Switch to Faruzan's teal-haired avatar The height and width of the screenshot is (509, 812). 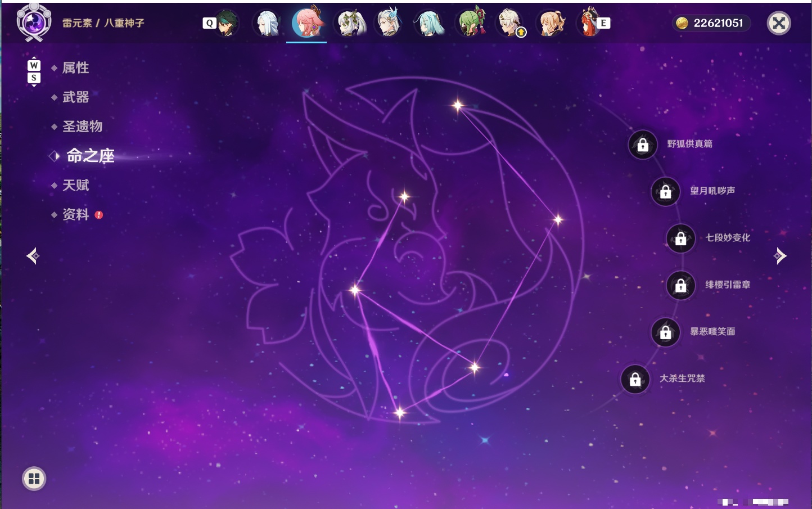coord(430,23)
